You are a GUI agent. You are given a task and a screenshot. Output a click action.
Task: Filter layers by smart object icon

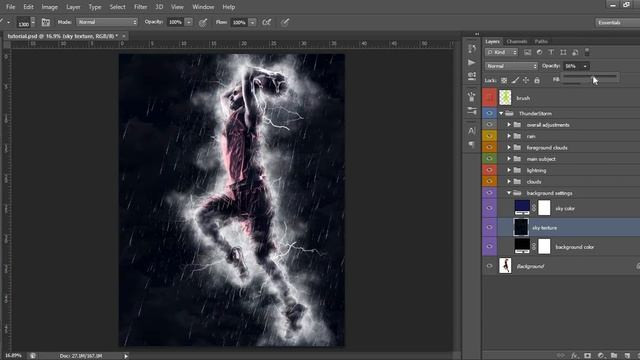pos(575,52)
